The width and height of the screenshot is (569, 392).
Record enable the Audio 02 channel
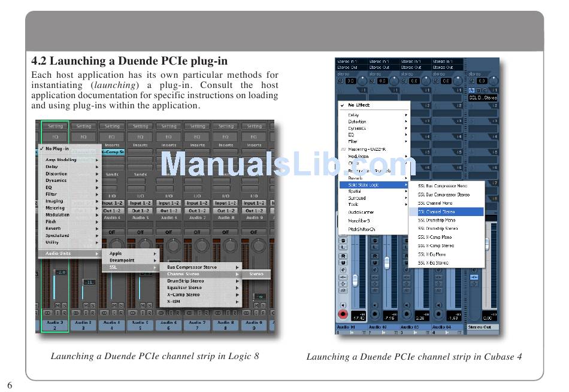pos(375,314)
